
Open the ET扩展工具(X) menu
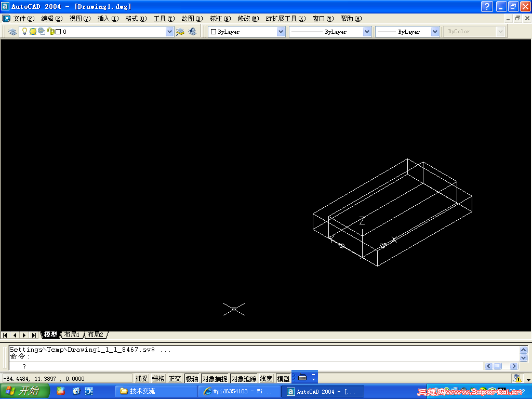(x=286, y=19)
